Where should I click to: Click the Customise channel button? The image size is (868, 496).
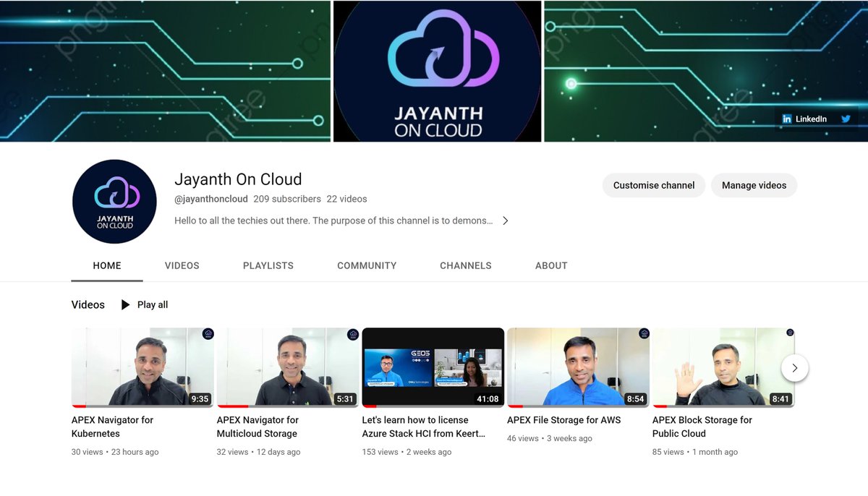pyautogui.click(x=653, y=185)
